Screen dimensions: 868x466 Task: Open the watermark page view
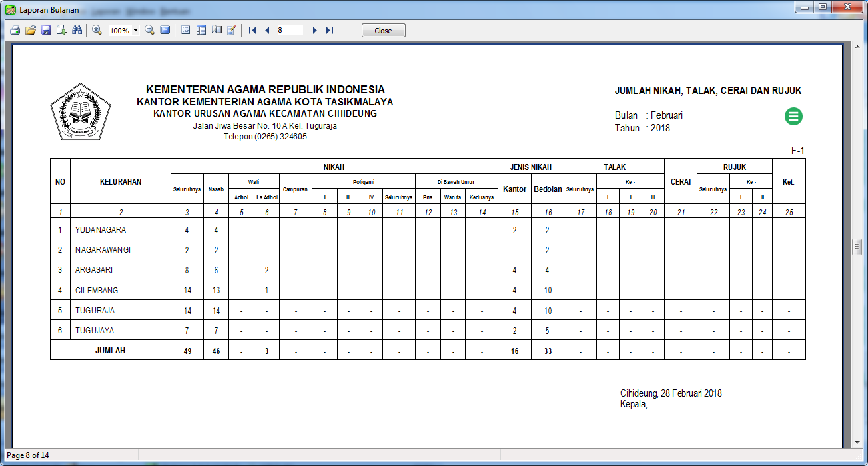(x=216, y=29)
